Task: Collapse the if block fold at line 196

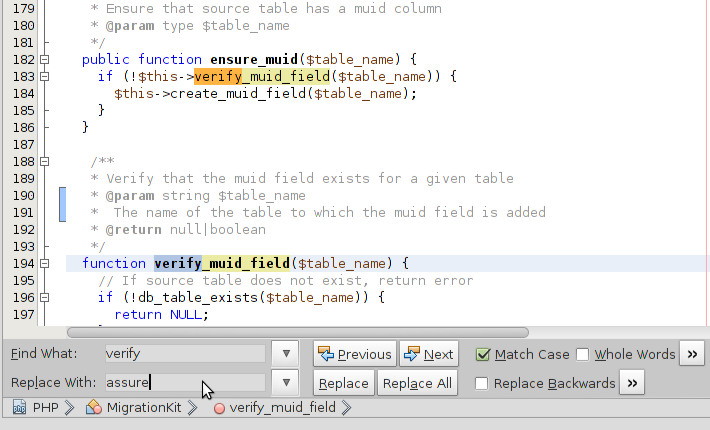Action: 43,297
